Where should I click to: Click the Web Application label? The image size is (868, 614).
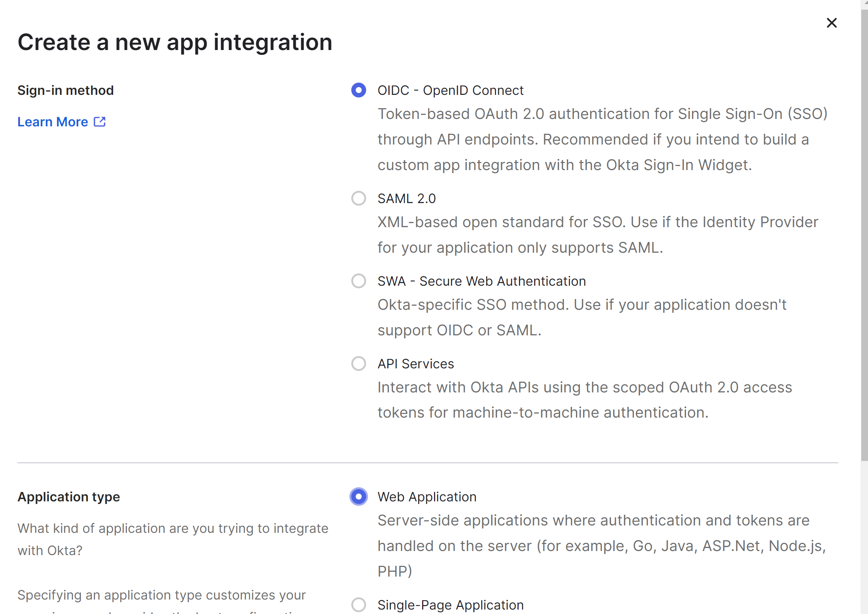point(427,497)
